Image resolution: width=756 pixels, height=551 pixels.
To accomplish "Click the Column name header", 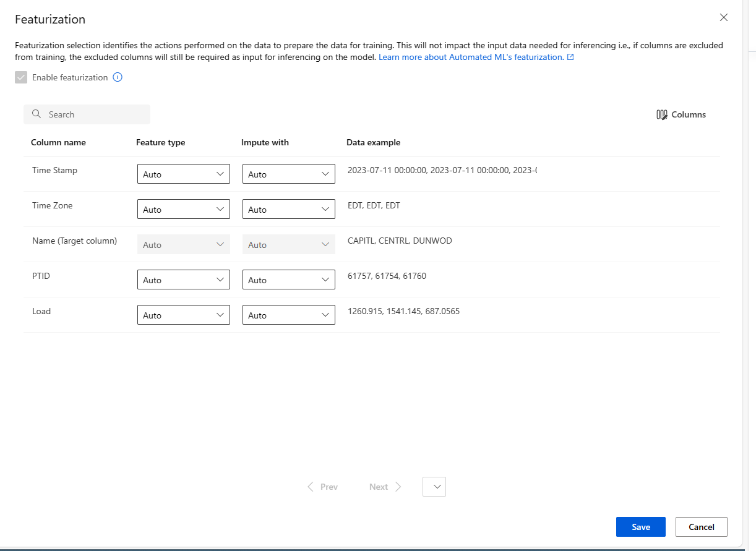I will pyautogui.click(x=58, y=142).
